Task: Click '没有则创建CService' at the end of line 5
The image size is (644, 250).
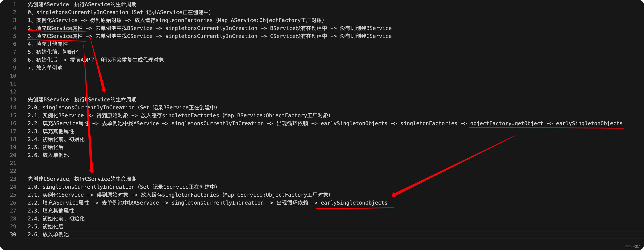Action: [x=366, y=36]
